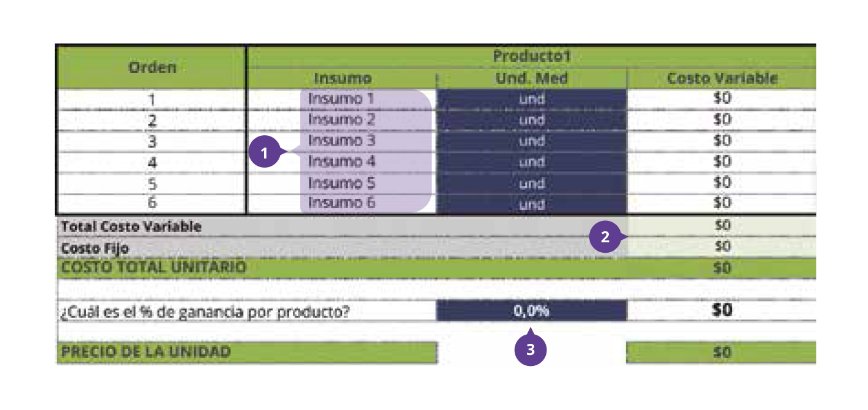Screen dimensions: 868x410
Task: Click the COSTO TOTAL UNITARIO row
Action: click(436, 268)
